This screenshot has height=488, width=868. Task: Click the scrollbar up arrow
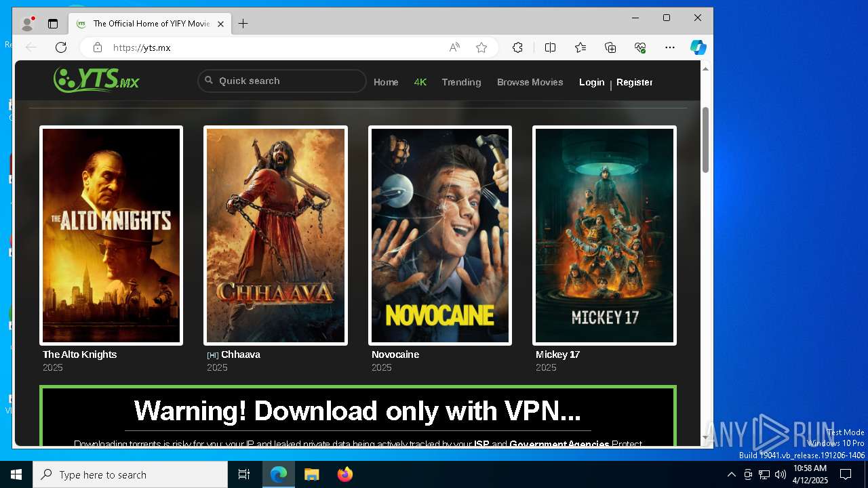coord(705,68)
